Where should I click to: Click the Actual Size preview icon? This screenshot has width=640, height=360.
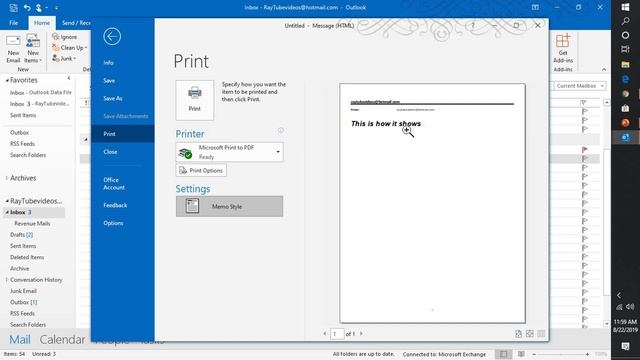click(518, 334)
